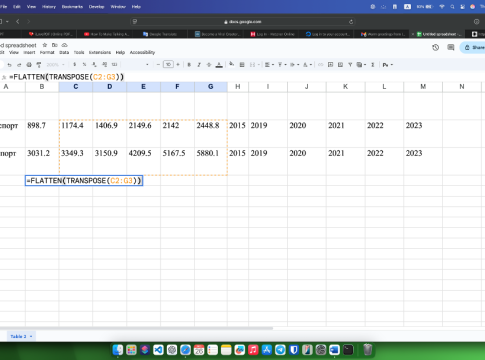Open vertical align dropdown
Screen dimensions: 485x360
[x=282, y=65]
